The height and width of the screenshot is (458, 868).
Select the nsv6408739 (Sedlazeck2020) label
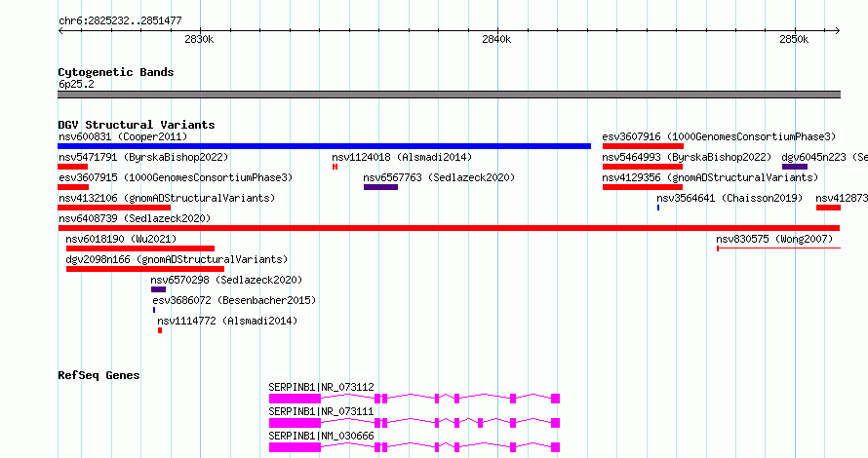click(x=135, y=218)
